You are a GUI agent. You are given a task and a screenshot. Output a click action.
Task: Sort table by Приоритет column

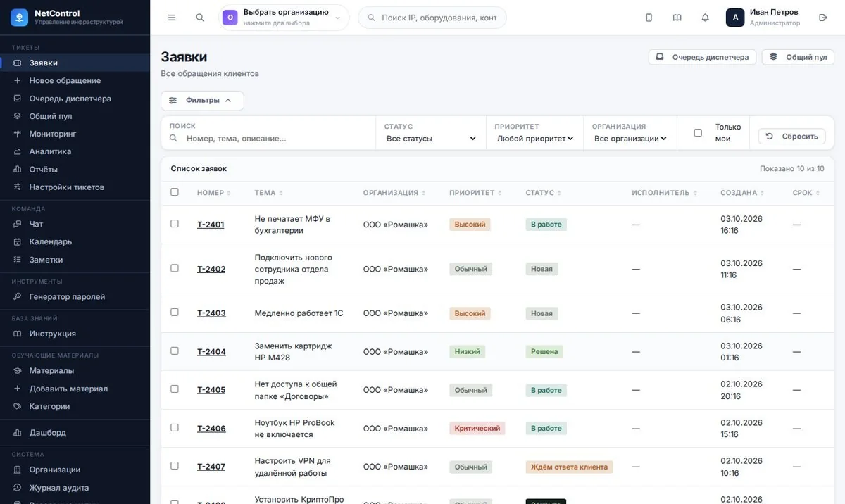475,193
